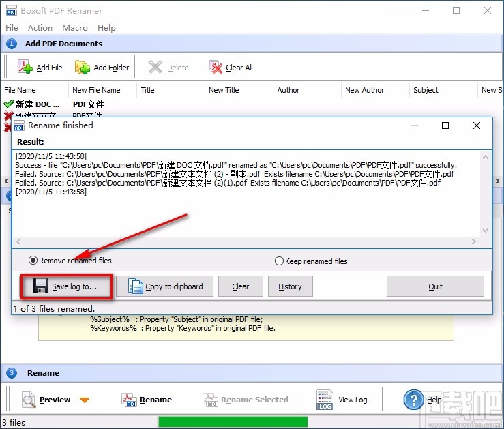Screen dimensions: 504x429
Task: Select Remove renamed files radio option
Action: tap(70, 261)
